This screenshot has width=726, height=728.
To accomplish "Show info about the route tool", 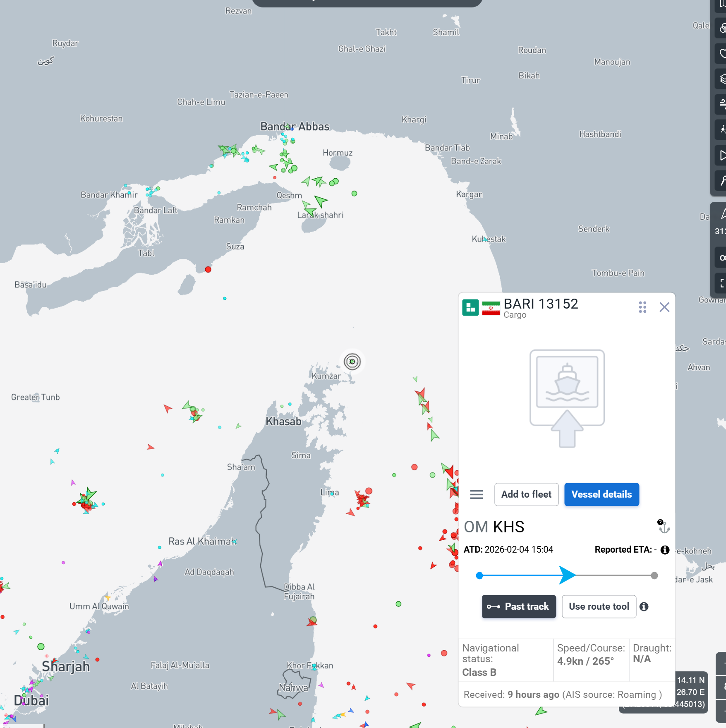I will 644,607.
